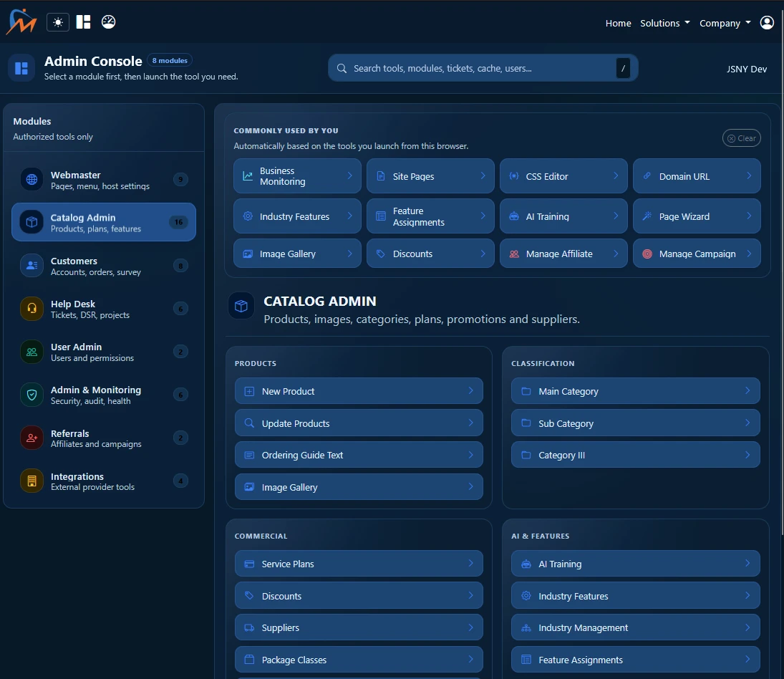Viewport: 784px width, 679px height.
Task: Open Discounts in the Commercial section
Action: point(359,595)
